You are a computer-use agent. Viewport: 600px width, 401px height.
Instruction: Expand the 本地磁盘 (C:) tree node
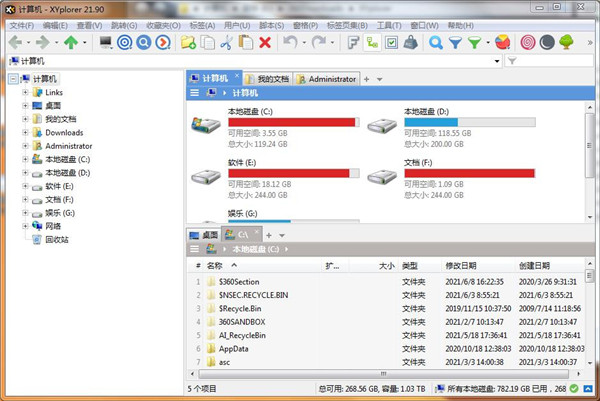[x=24, y=159]
